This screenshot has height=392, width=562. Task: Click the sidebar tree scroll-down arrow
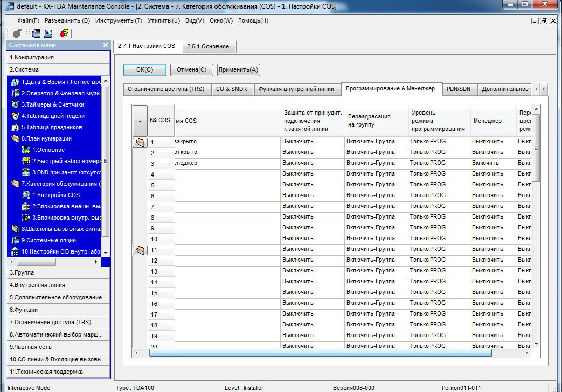[106, 253]
